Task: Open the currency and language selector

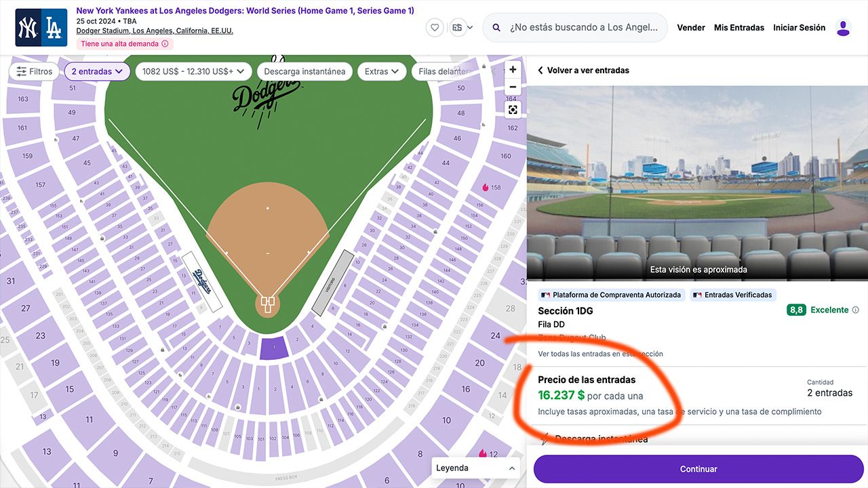Action: click(462, 28)
